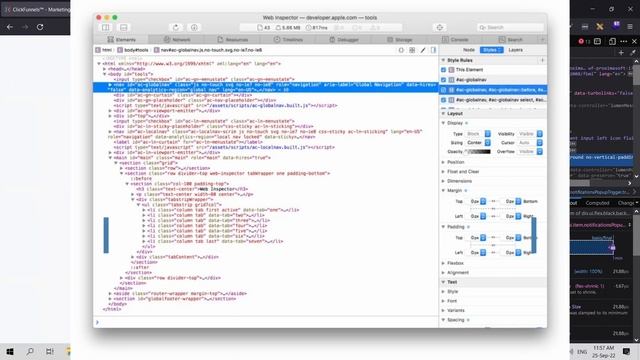Open the Overflow dropdown
This screenshot has width=640, height=360.
530,151
